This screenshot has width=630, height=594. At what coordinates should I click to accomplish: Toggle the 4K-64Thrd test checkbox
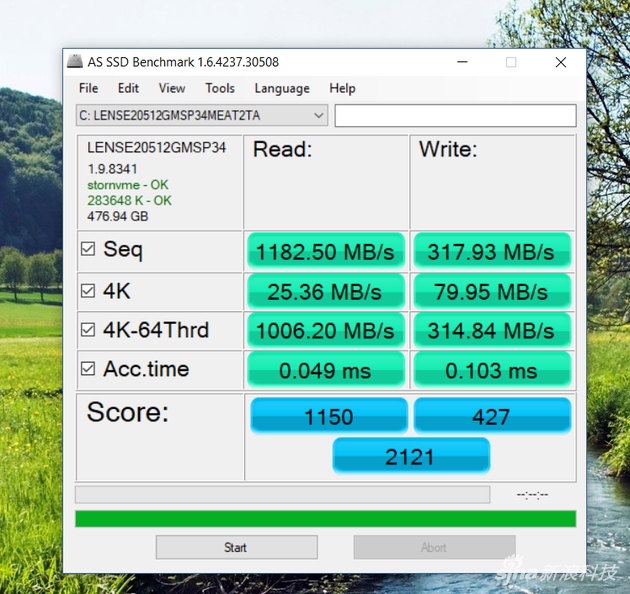coord(88,330)
